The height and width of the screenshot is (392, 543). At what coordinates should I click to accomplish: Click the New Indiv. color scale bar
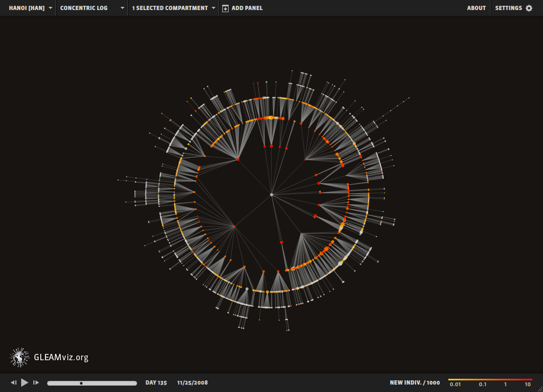coord(490,379)
